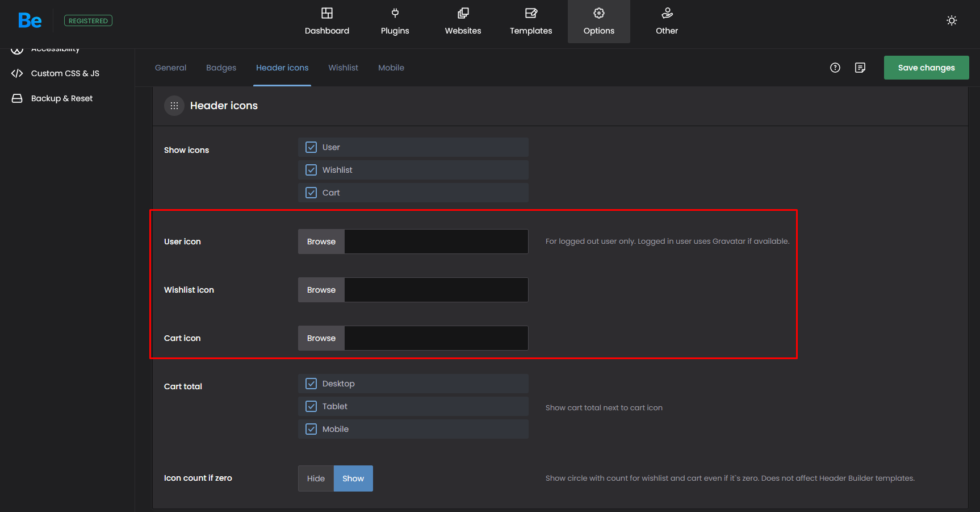Image resolution: width=980 pixels, height=512 pixels.
Task: Select Hide for Icon count if zero
Action: coord(316,478)
